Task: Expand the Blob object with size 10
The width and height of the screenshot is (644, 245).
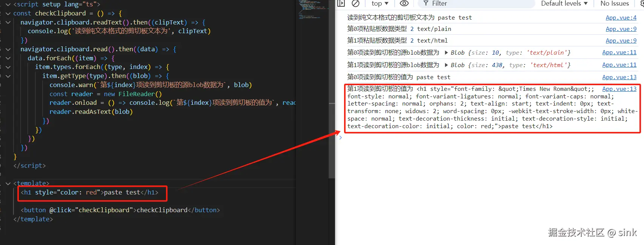Action: 446,53
